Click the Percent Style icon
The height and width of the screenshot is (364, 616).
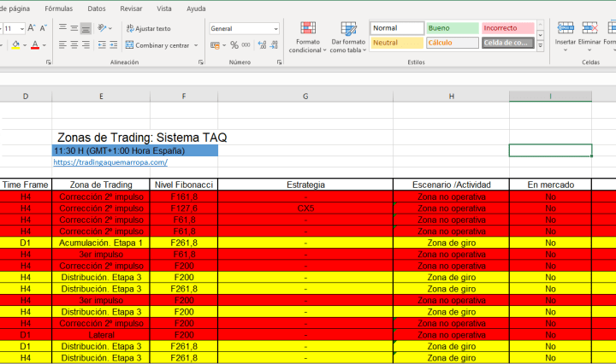(234, 45)
